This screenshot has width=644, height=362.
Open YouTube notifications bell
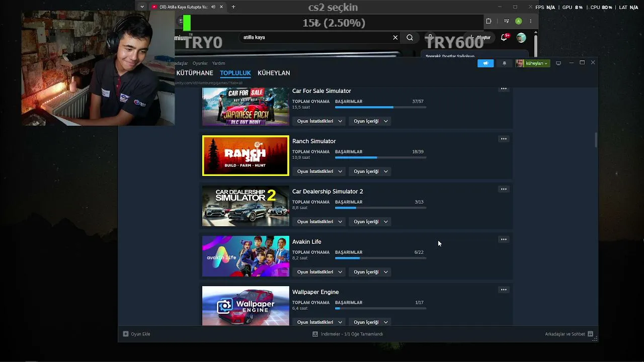[504, 37]
